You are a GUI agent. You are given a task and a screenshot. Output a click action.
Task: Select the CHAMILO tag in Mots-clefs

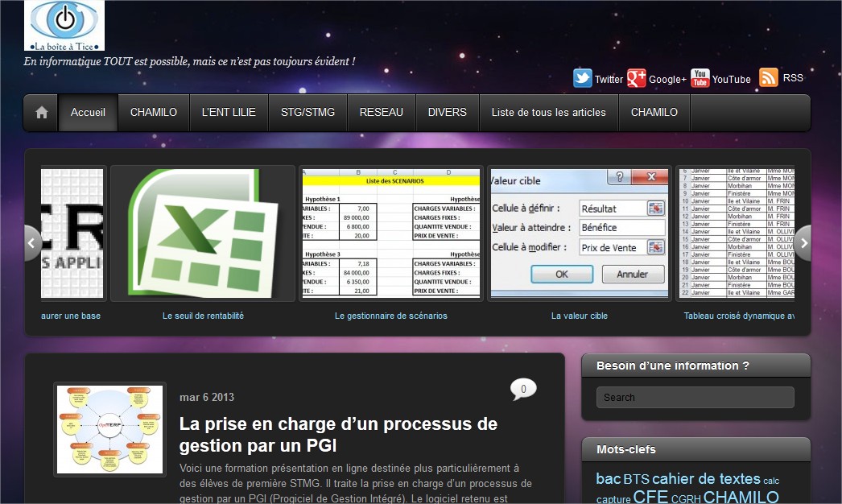[741, 497]
